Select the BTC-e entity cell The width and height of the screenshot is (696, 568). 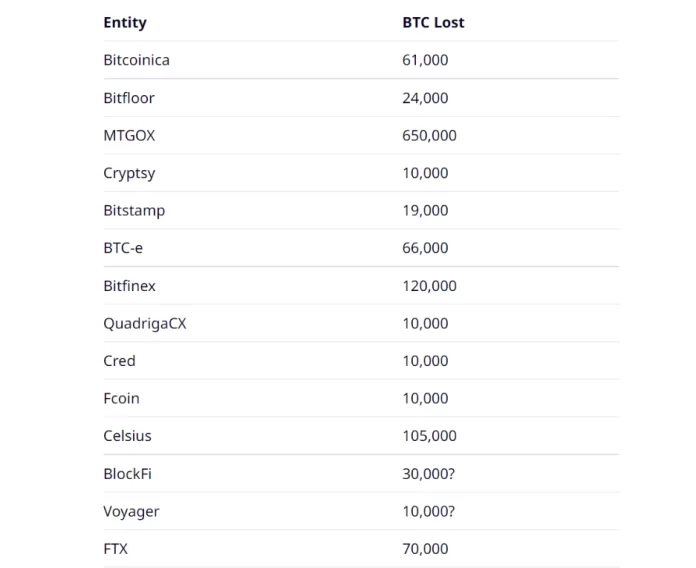coord(123,248)
